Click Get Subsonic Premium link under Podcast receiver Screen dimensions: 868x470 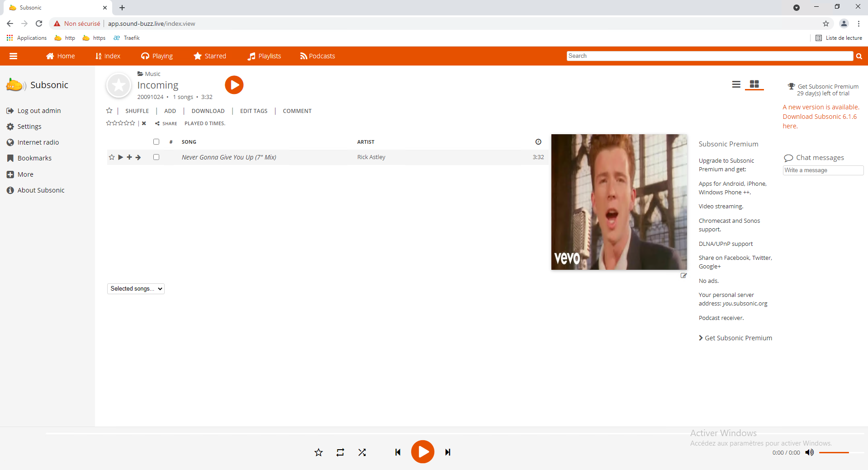pos(735,338)
